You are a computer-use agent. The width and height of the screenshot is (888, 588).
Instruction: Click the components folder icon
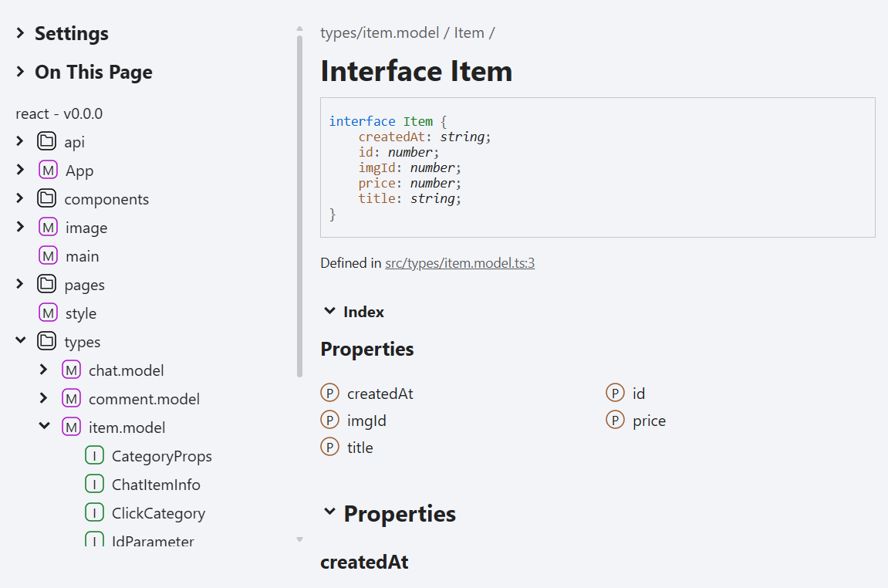coord(46,198)
